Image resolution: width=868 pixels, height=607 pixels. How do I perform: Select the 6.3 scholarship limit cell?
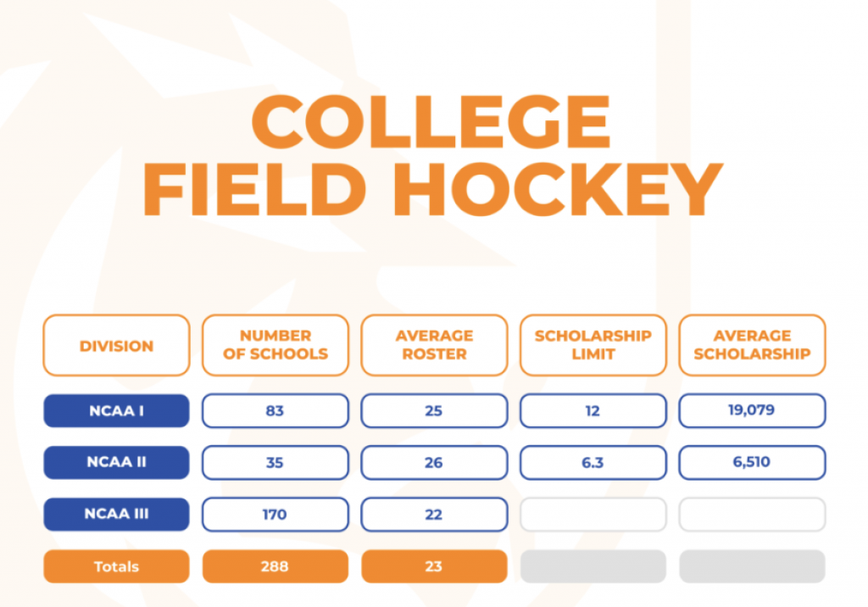click(x=593, y=463)
